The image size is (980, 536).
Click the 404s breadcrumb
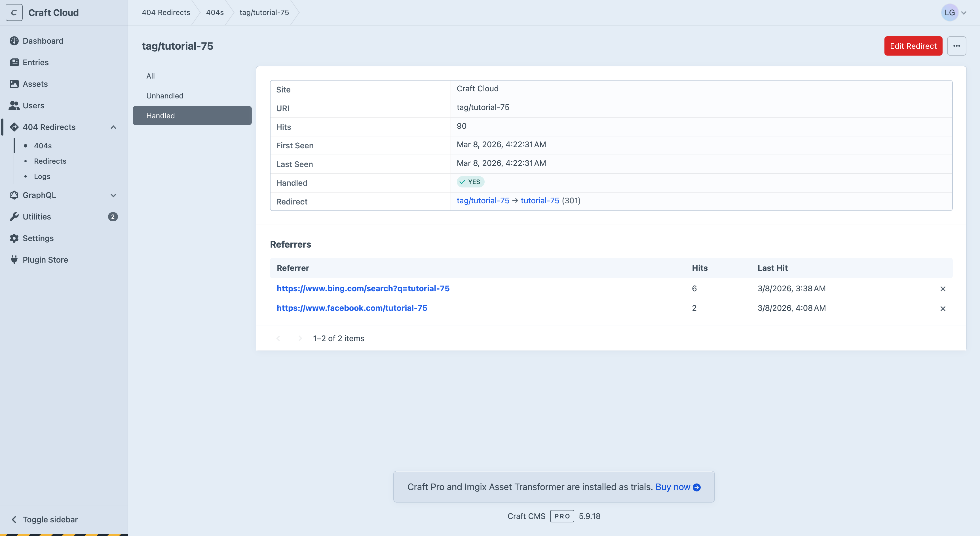pyautogui.click(x=215, y=12)
